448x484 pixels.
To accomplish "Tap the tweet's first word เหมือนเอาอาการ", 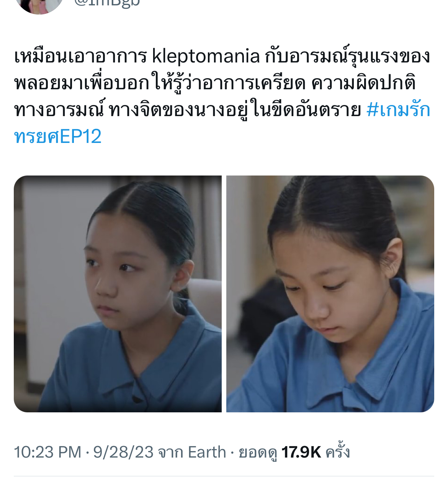I will pyautogui.click(x=81, y=56).
